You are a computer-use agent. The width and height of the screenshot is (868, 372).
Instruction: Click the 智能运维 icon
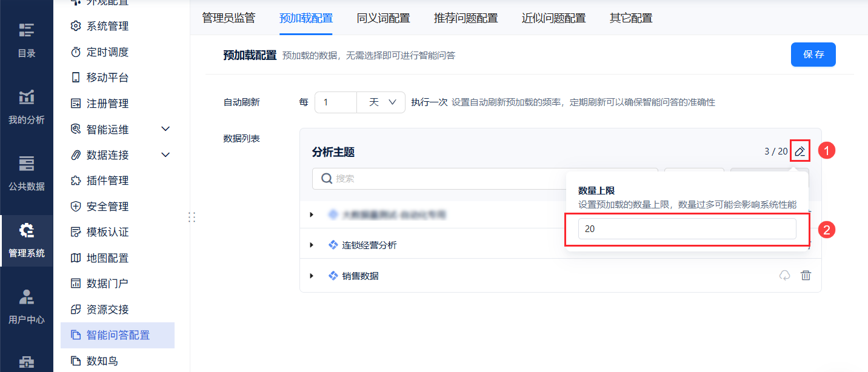(76, 129)
